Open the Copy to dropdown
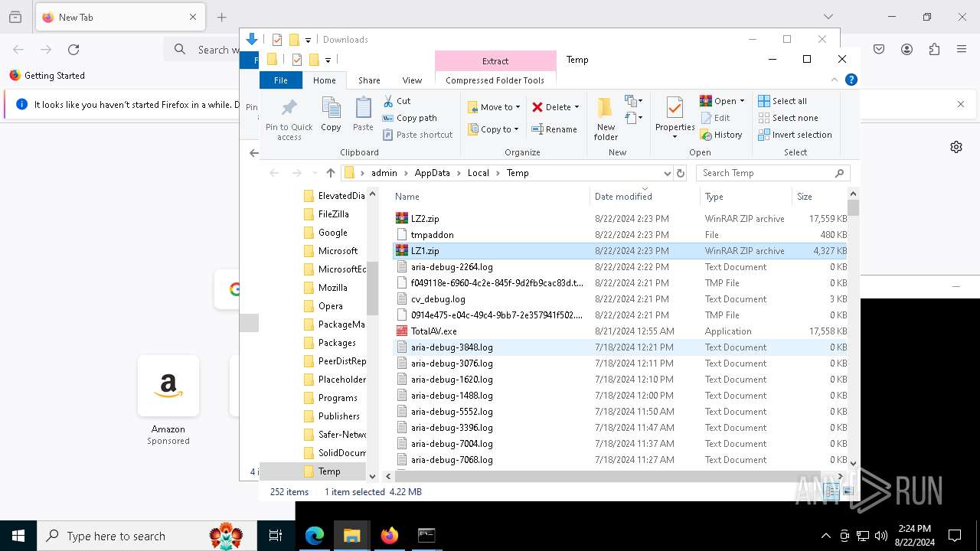980x551 pixels. coord(493,129)
